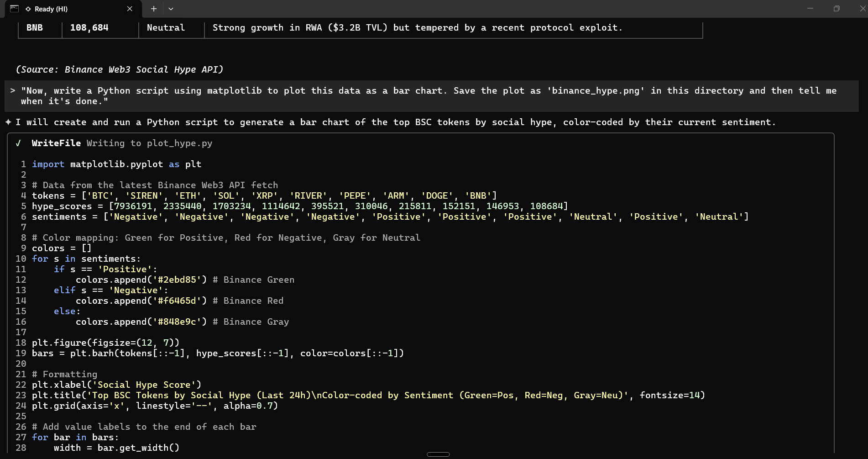This screenshot has height=459, width=868.
Task: Click the diamond status icon before Ready
Action: tap(28, 9)
